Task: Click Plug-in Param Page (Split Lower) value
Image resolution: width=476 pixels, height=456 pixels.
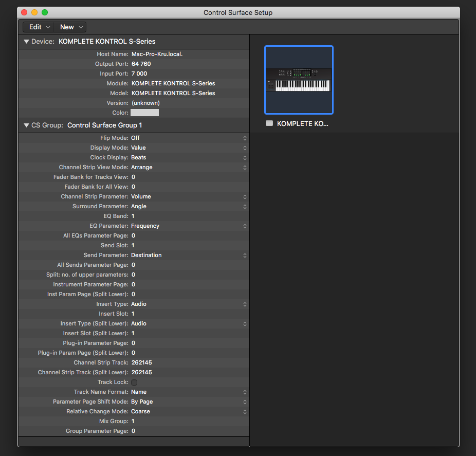Action: tap(133, 353)
